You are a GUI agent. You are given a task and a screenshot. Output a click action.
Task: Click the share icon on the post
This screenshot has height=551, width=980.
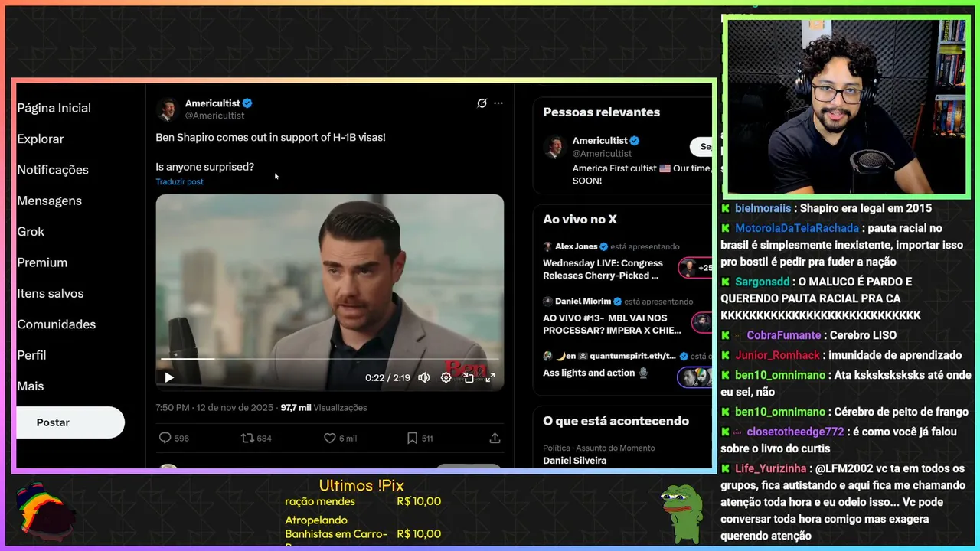tap(495, 439)
